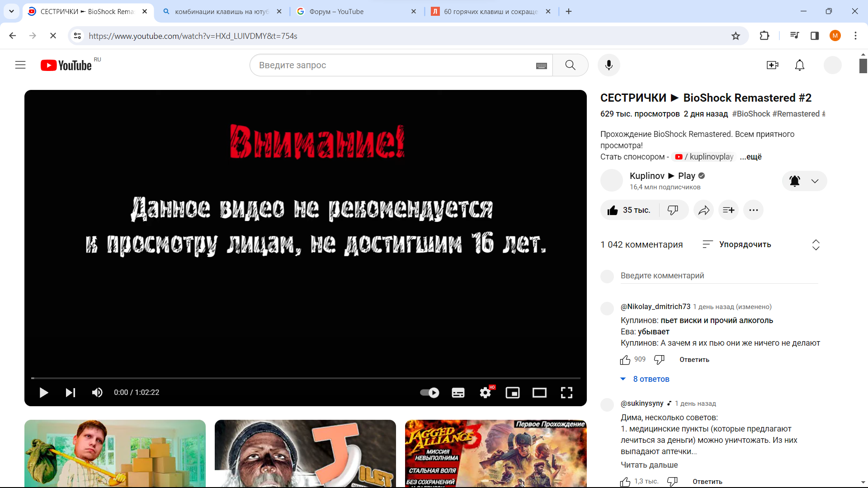Expand the comments section arrows
The height and width of the screenshot is (488, 868).
click(816, 244)
